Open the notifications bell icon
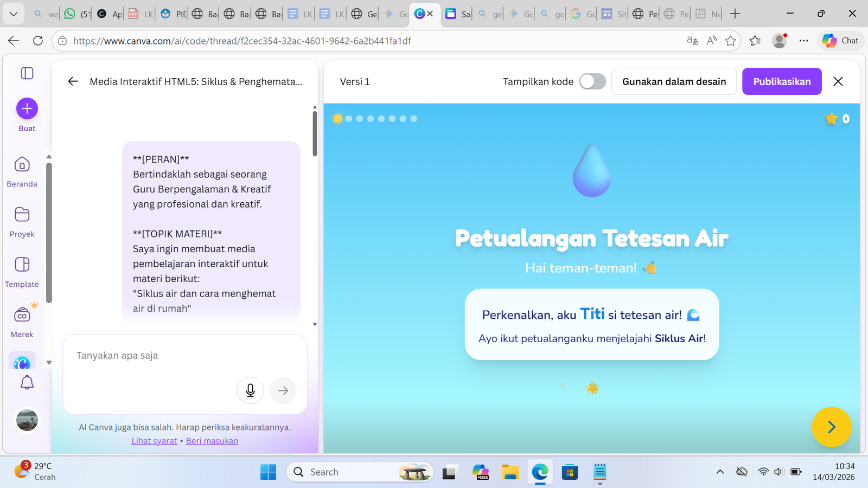Screen dimensions: 868x488 pyautogui.click(x=27, y=382)
